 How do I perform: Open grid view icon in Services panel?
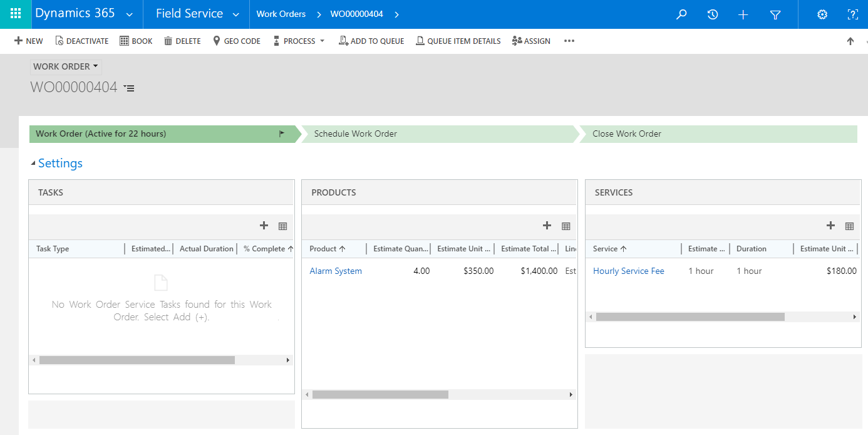tap(849, 226)
